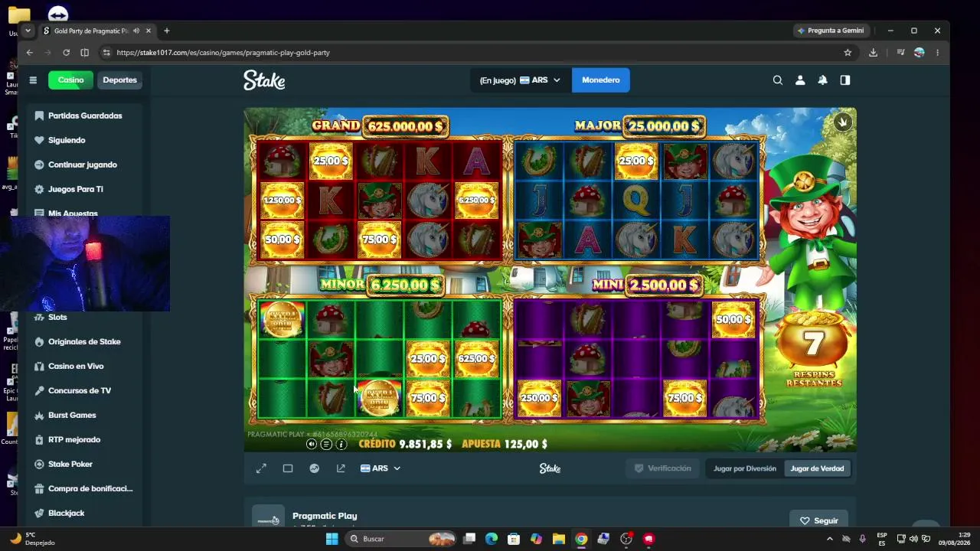This screenshot has height=551, width=980.
Task: Open Windows Start menu
Action: pyautogui.click(x=332, y=539)
